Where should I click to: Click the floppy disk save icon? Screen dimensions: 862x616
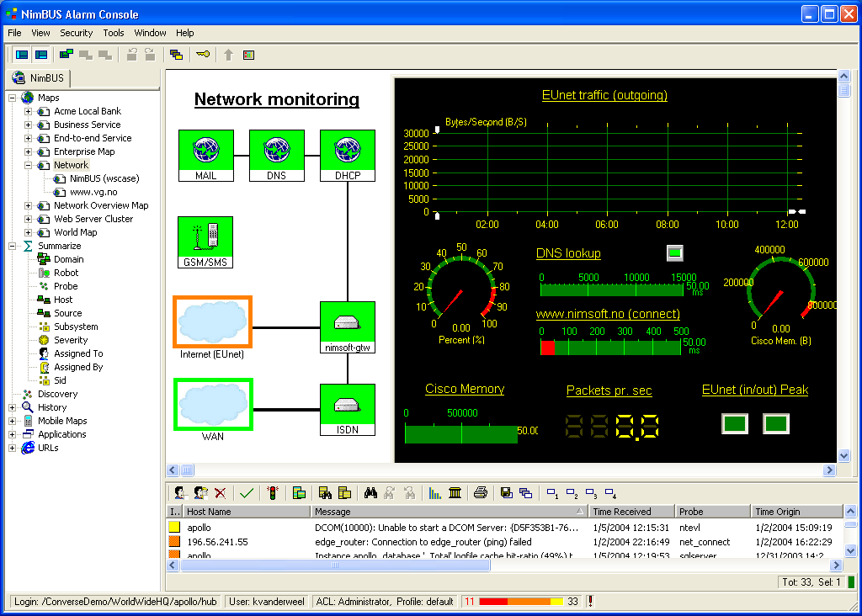tap(506, 493)
